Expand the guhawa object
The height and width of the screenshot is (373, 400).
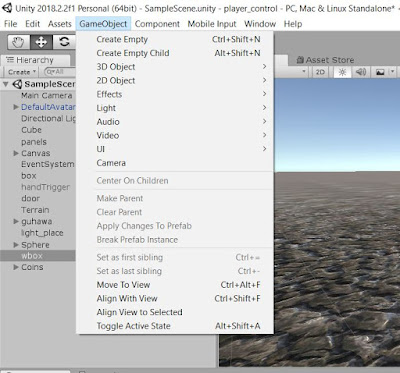(x=16, y=221)
